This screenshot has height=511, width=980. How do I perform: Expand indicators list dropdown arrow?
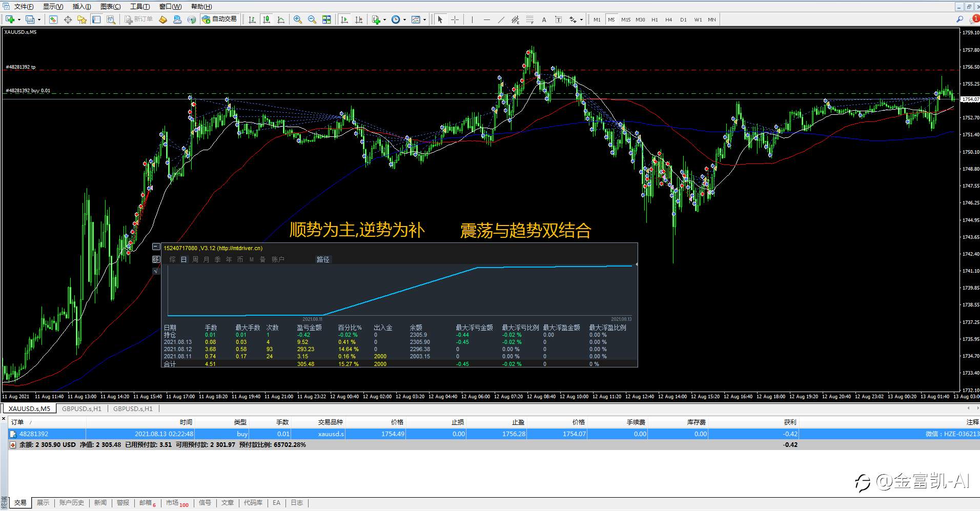click(385, 19)
